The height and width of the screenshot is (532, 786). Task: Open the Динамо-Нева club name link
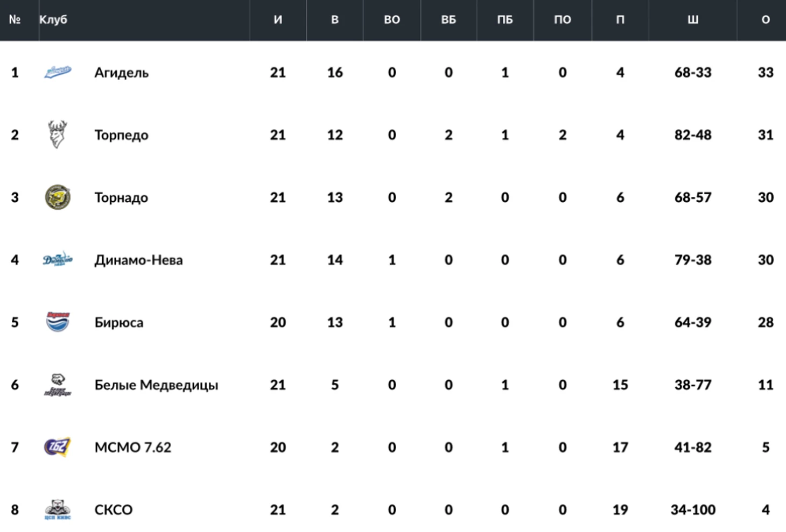coord(138,260)
